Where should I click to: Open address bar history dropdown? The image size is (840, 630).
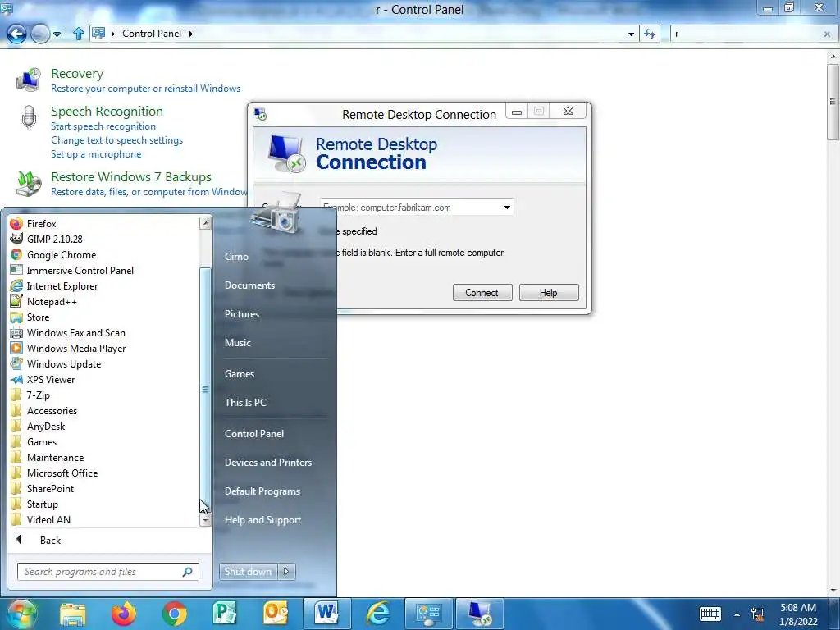point(631,34)
